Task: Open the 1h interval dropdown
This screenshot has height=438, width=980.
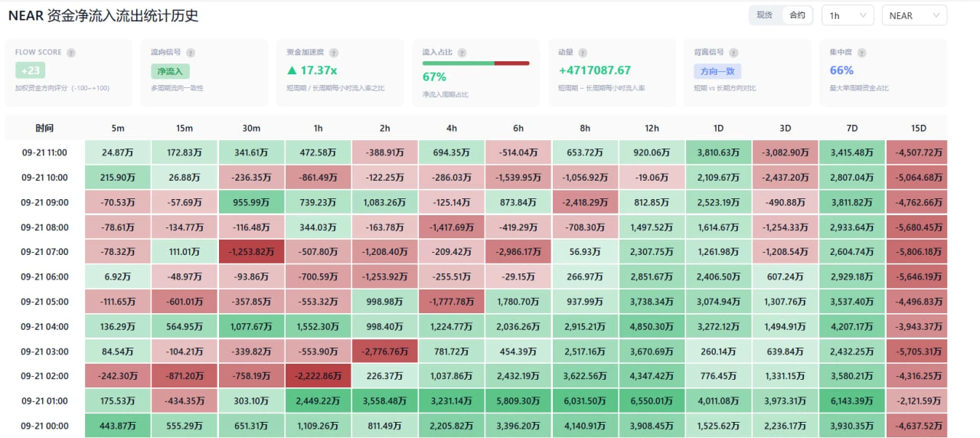Action: coord(848,15)
